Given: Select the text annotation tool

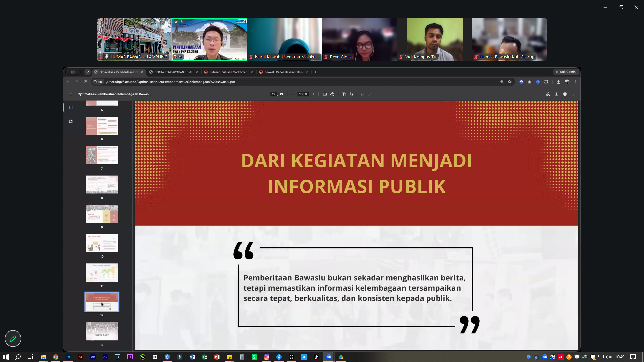Looking at the screenshot, I should tap(344, 94).
